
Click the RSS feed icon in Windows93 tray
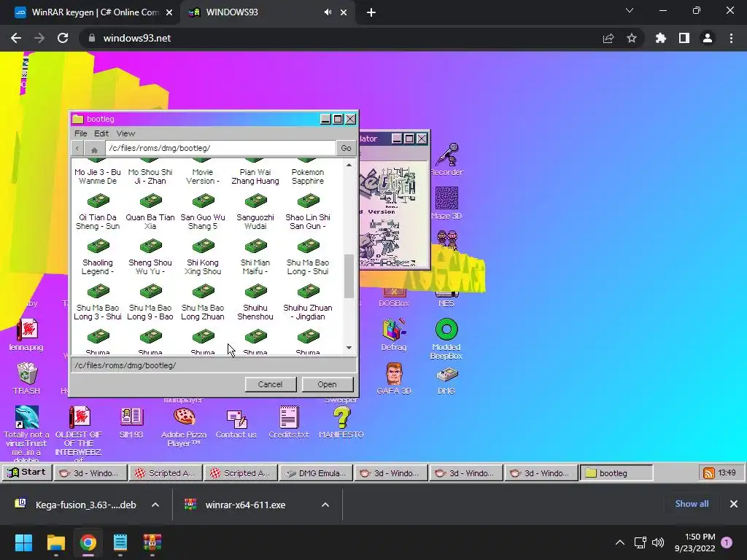coord(709,472)
